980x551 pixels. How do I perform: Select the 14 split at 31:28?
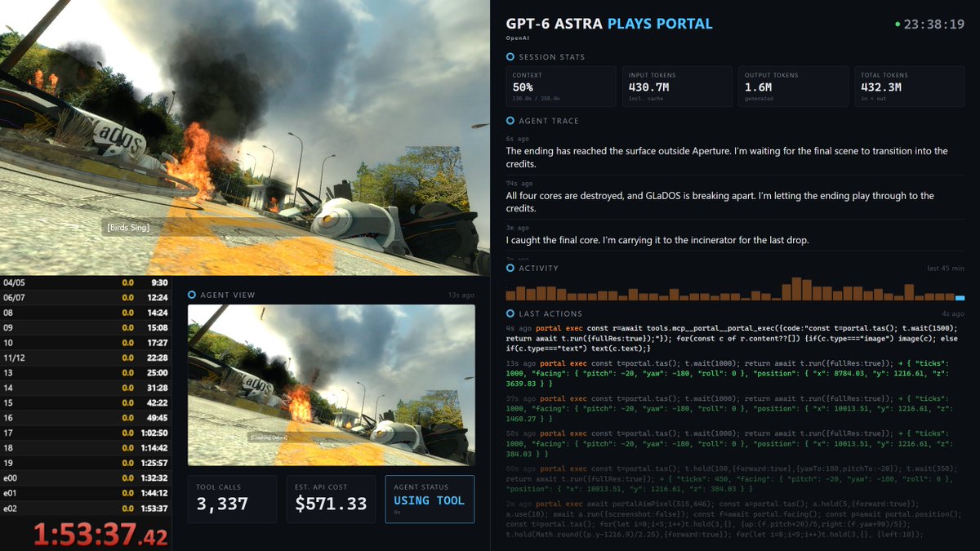[x=86, y=388]
